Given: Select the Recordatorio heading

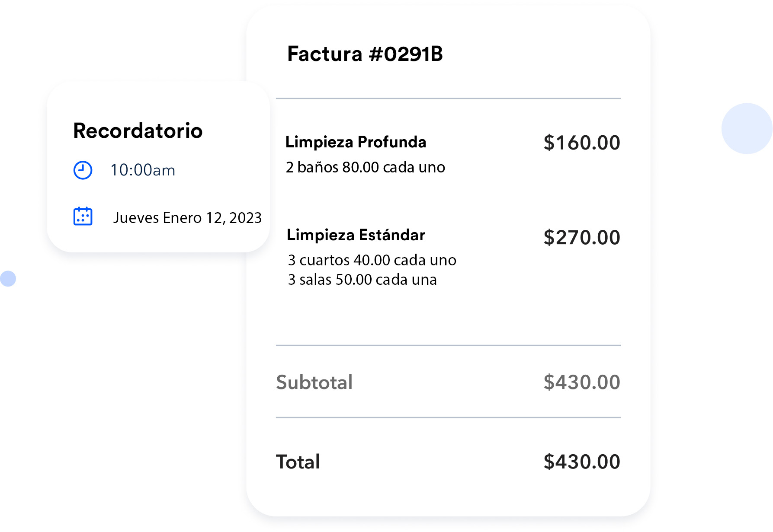Looking at the screenshot, I should tap(138, 131).
